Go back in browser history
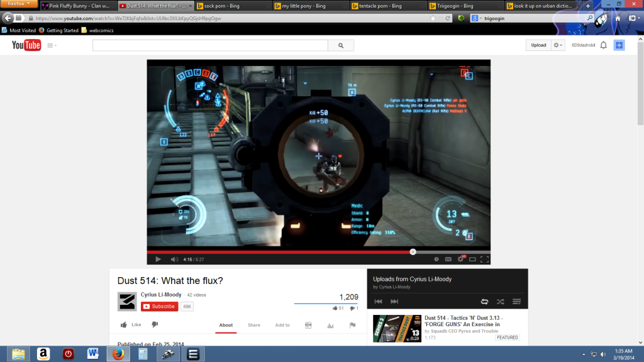 click(8, 18)
